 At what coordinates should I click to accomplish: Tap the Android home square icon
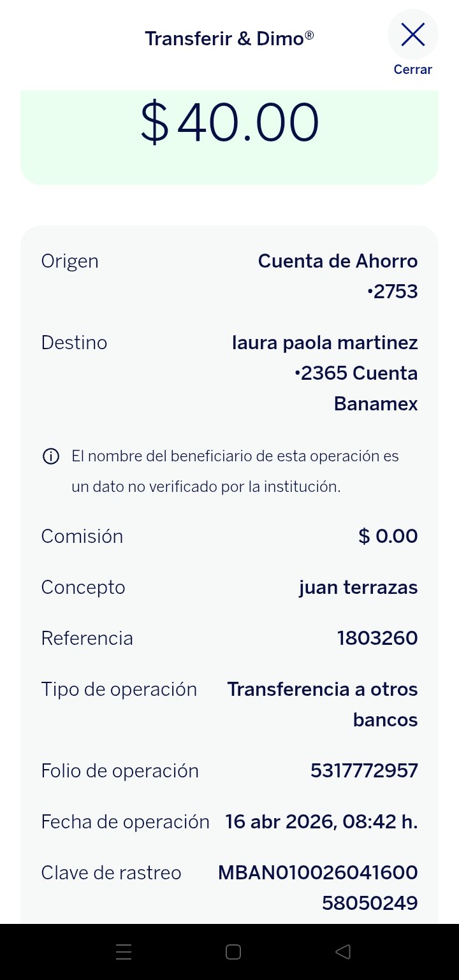[x=233, y=952]
